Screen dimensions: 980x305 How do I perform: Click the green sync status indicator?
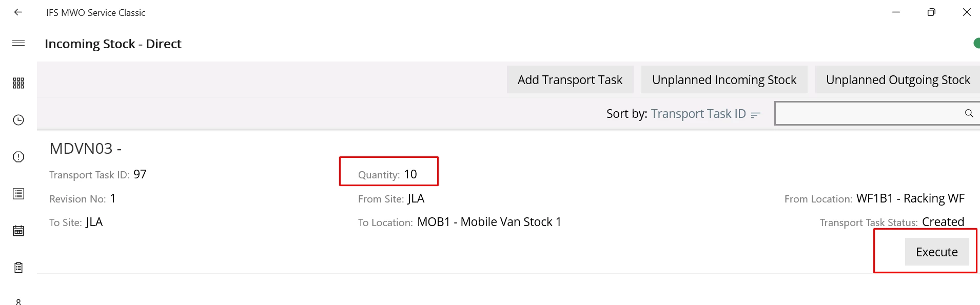[x=976, y=44]
